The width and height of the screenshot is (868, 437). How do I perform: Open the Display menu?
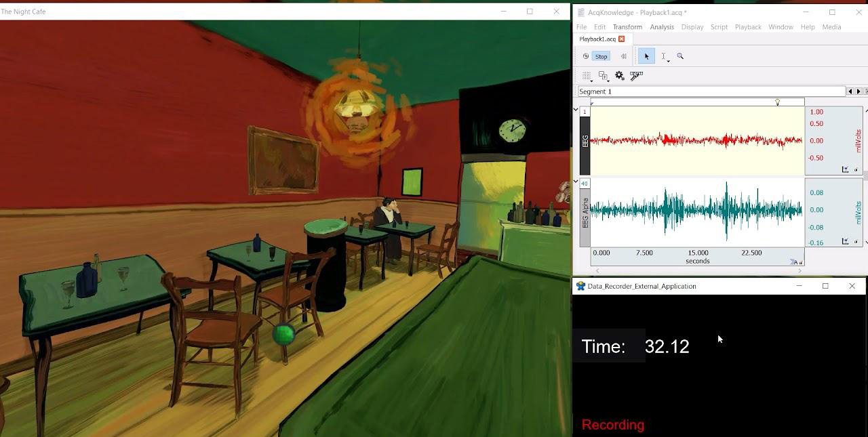coord(692,27)
